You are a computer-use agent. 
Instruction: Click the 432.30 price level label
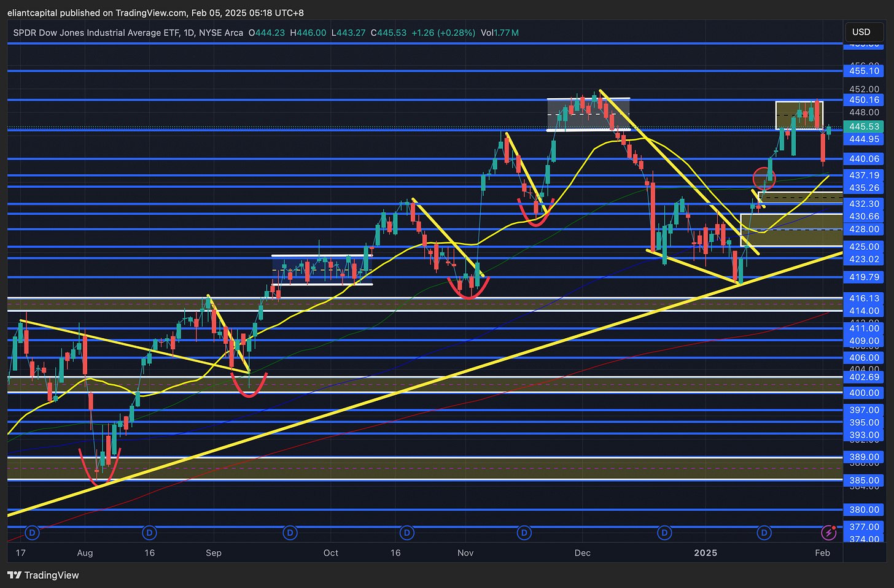864,204
